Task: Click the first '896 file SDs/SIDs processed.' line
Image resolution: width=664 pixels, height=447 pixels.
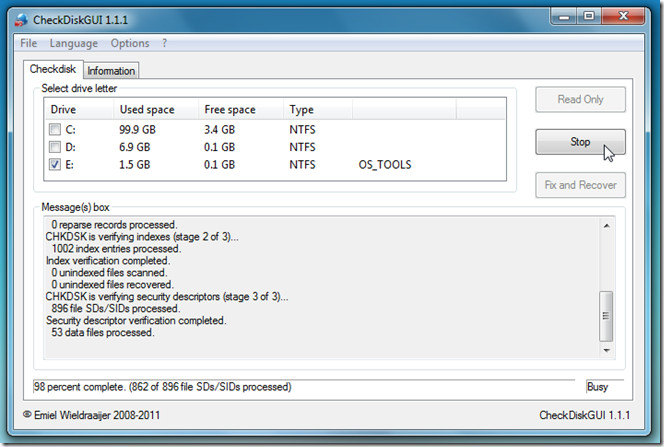Action: point(116,308)
